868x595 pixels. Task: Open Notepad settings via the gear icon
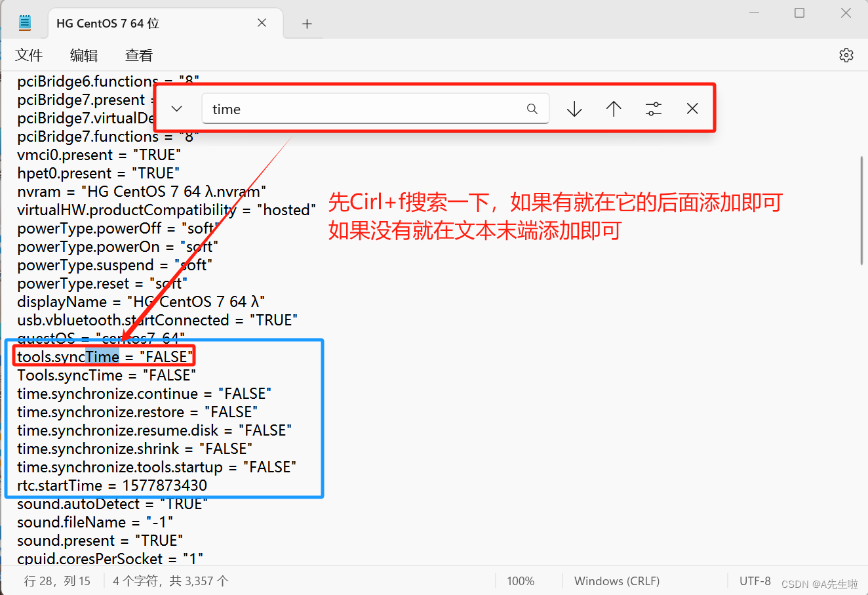point(846,55)
